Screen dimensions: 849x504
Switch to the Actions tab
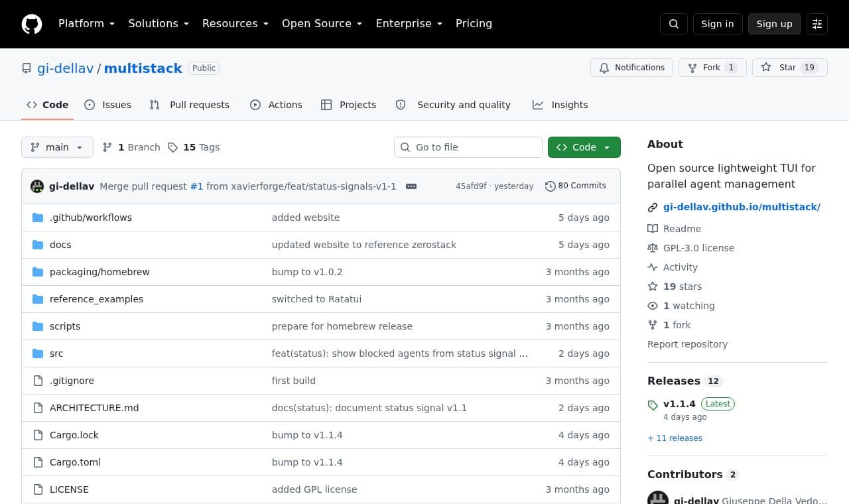coord(276,105)
